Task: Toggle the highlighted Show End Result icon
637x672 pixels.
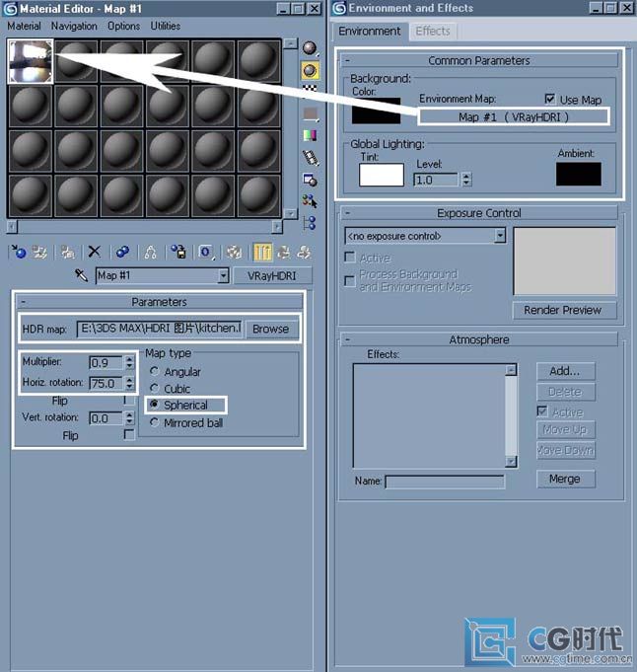Action: pos(262,252)
